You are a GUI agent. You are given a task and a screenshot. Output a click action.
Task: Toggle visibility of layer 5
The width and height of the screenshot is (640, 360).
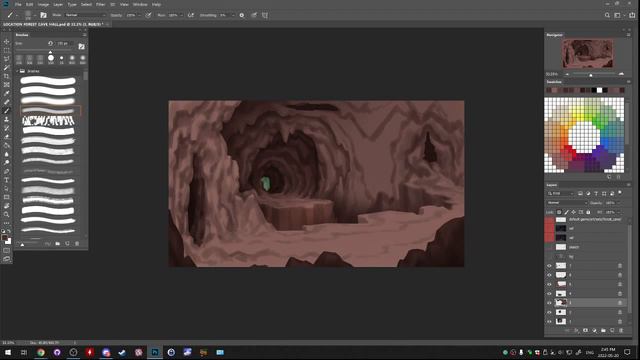(x=549, y=284)
